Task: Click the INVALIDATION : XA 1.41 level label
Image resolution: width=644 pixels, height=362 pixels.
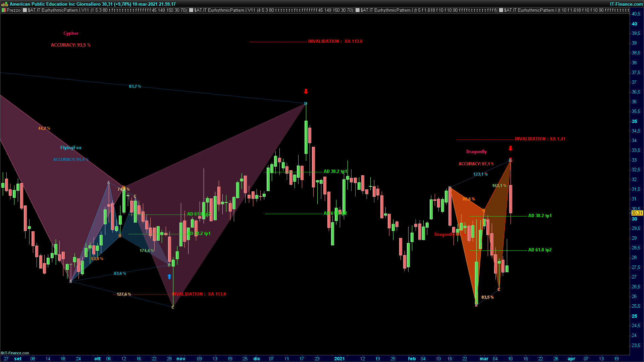Action: 540,139
